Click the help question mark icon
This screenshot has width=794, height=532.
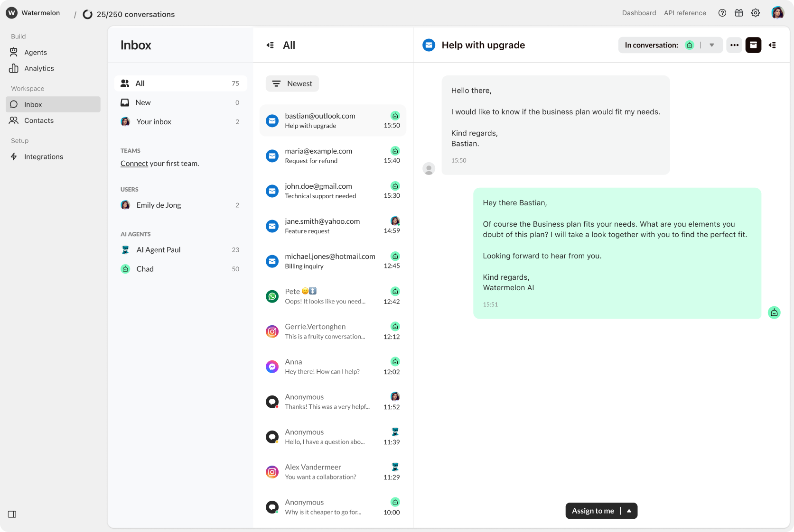722,13
